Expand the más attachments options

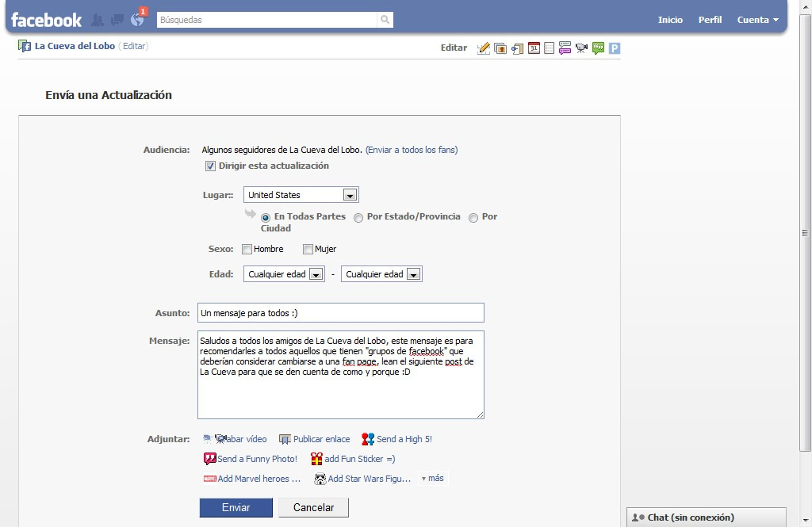(432, 479)
